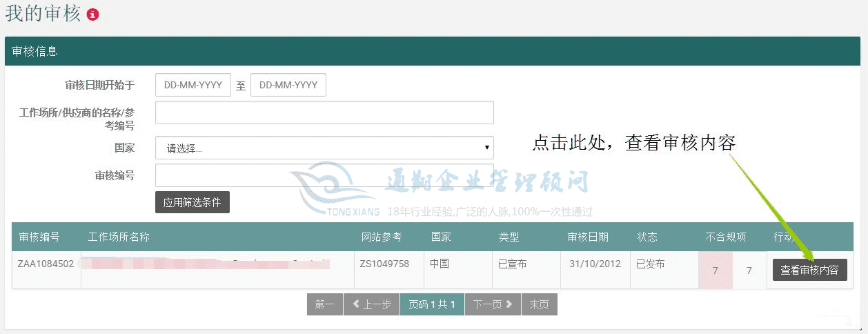Viewport: 868px width, 334px height.
Task: Click the pink-highlighted non-compliance count 7
Action: (x=715, y=271)
